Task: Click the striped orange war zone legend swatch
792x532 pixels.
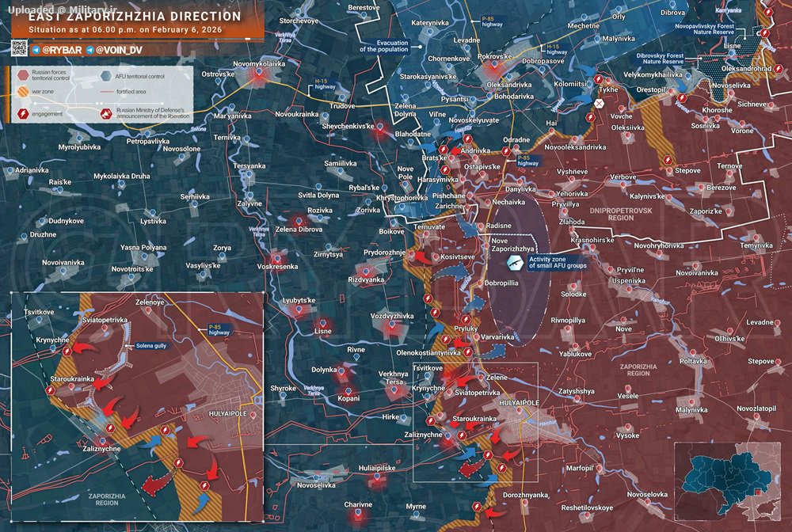Action: tap(23, 91)
